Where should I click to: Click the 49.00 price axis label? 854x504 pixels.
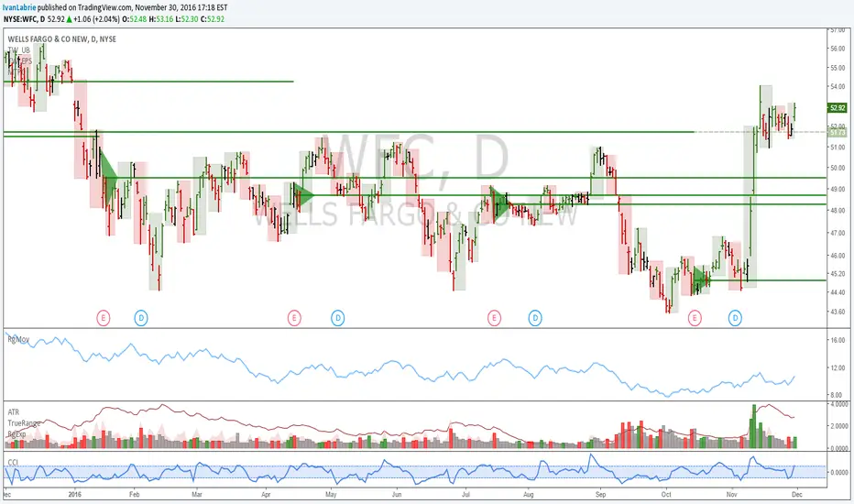[x=838, y=189]
